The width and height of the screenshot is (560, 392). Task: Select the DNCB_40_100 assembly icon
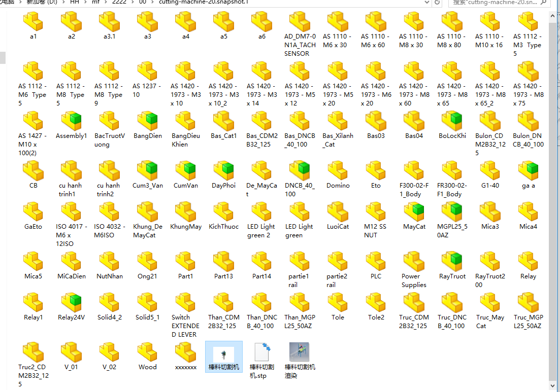point(300,170)
